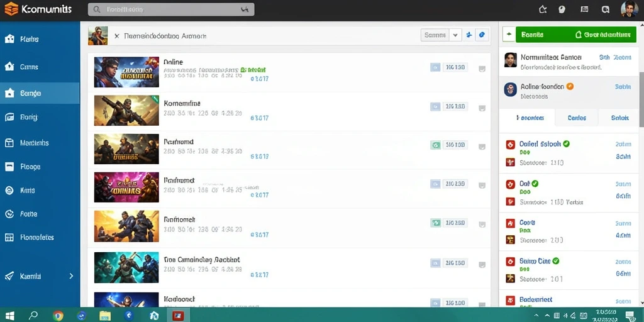The image size is (644, 322).
Task: Open the Komemrime game thumbnail
Action: tap(126, 111)
